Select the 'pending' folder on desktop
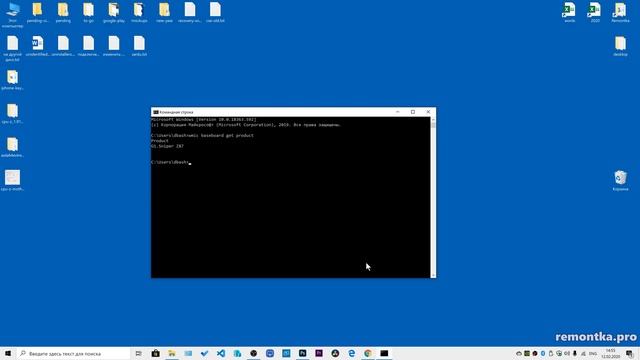This screenshot has height=360, width=640. coord(63,12)
